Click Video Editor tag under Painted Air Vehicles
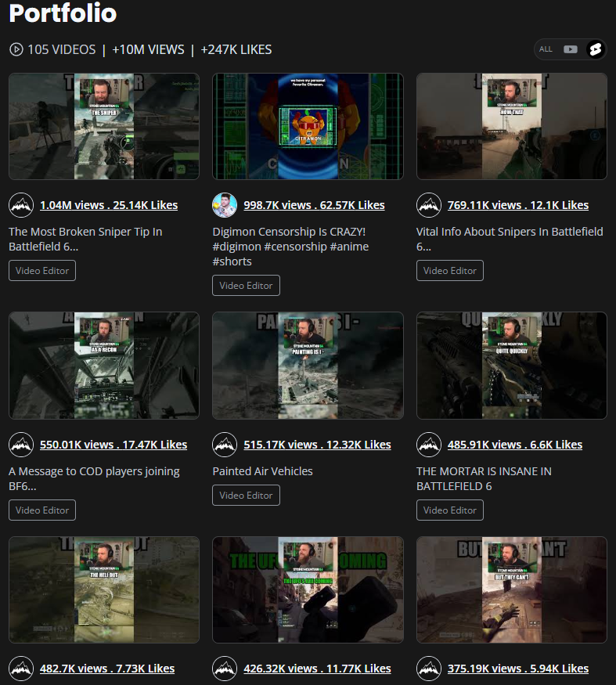The height and width of the screenshot is (685, 616). click(x=246, y=495)
